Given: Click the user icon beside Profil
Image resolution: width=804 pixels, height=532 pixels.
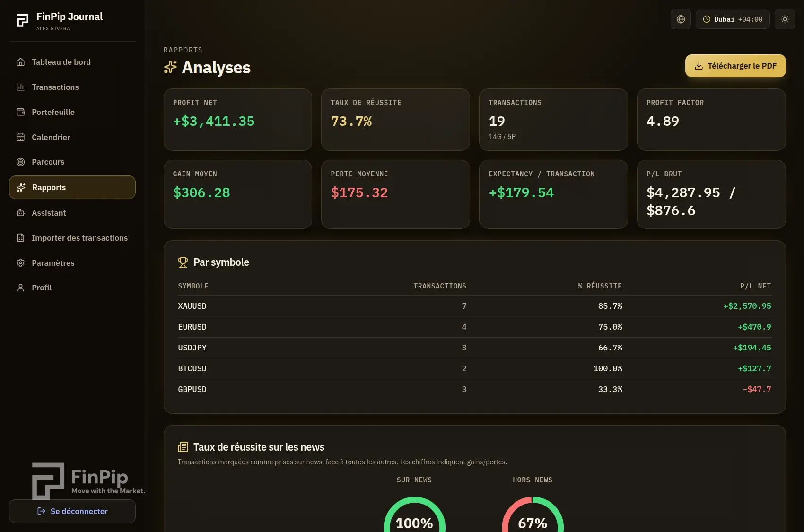Looking at the screenshot, I should coord(20,288).
